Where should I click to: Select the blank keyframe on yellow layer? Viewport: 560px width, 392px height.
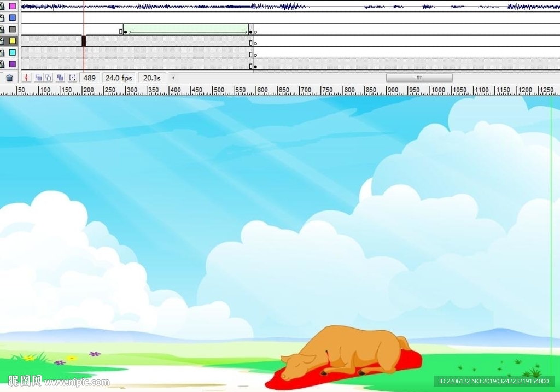tap(255, 44)
